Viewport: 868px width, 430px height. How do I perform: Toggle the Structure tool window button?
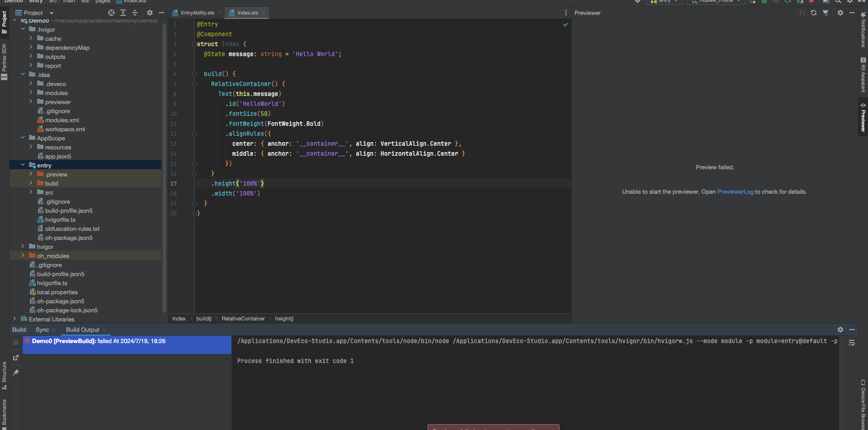click(x=4, y=376)
